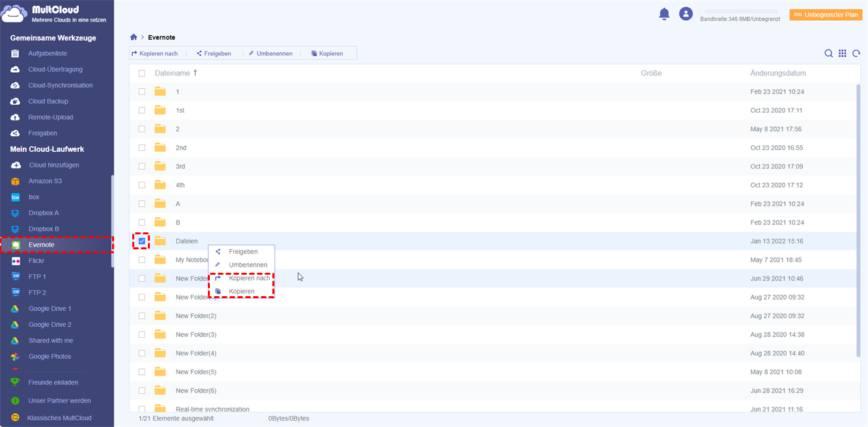Choose Freigeben in context menu
The image size is (868, 427).
point(242,251)
